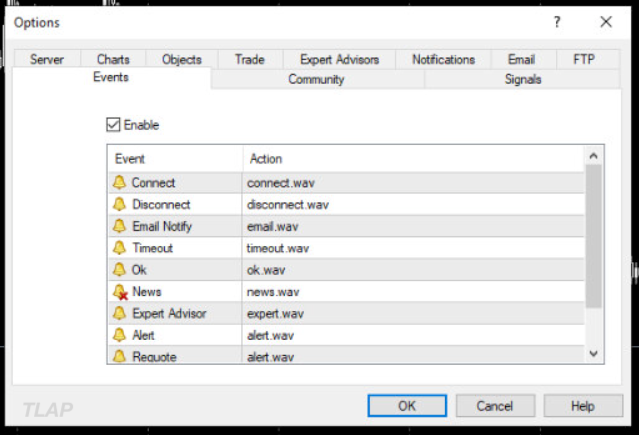Click the bell icon next to Connect
Image resolution: width=639 pixels, height=435 pixels.
(x=119, y=182)
